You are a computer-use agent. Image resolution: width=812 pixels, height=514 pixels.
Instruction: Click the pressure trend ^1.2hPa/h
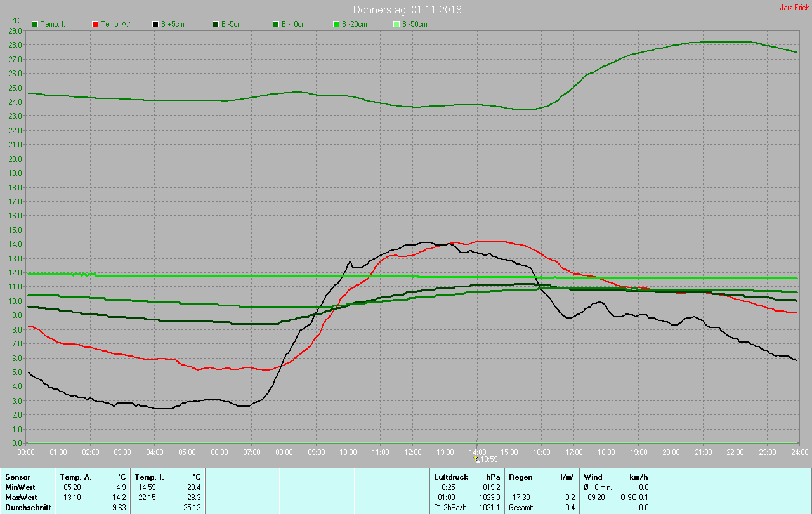coord(451,508)
